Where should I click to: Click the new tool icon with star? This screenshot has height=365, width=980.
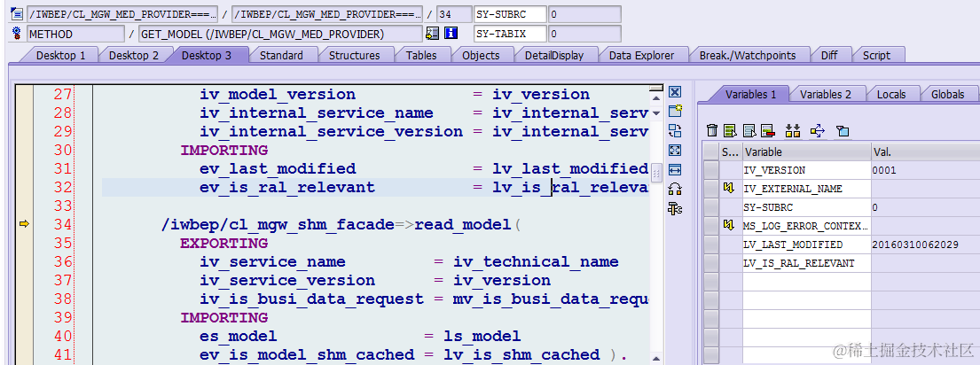[x=674, y=112]
